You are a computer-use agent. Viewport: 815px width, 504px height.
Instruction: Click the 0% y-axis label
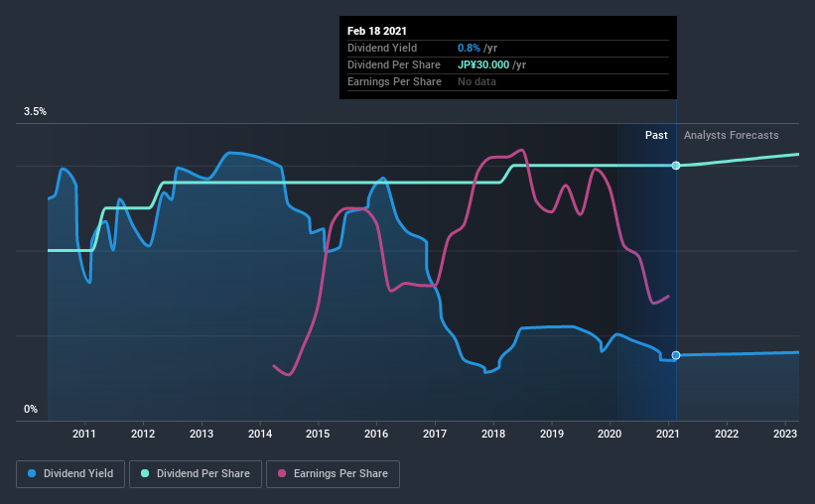(x=31, y=410)
